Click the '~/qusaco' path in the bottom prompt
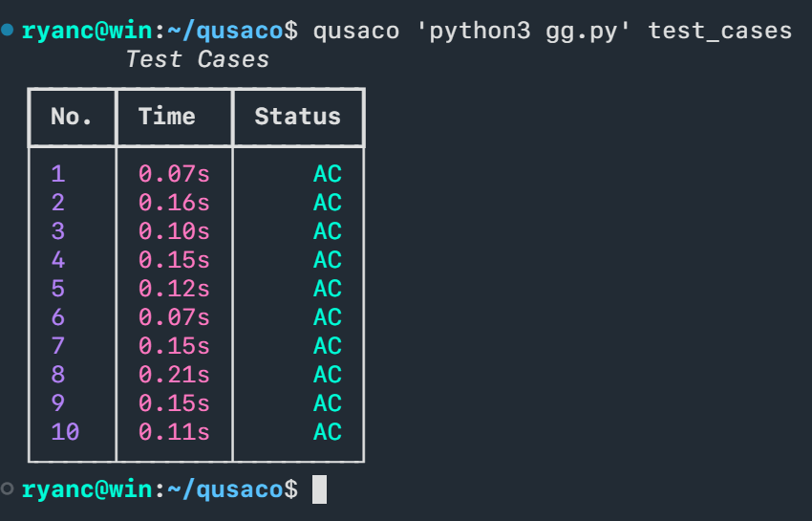This screenshot has height=521, width=812. tap(226, 489)
